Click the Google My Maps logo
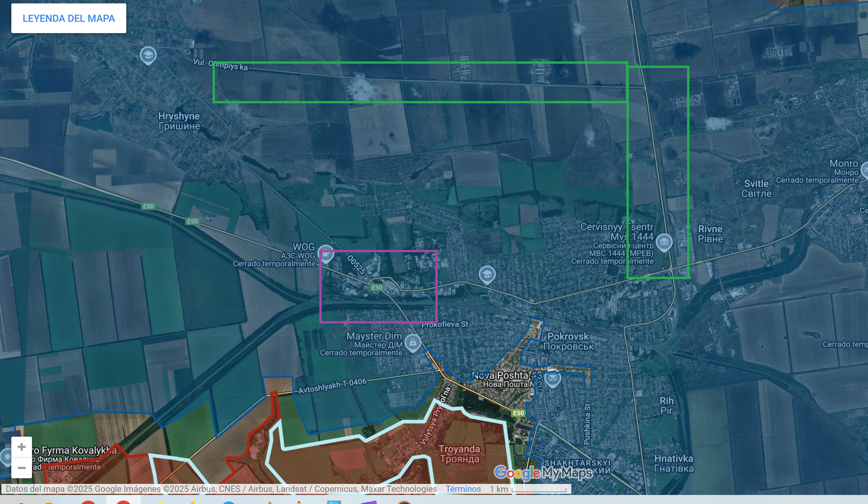Viewport: 868px width, 504px height. pyautogui.click(x=543, y=473)
